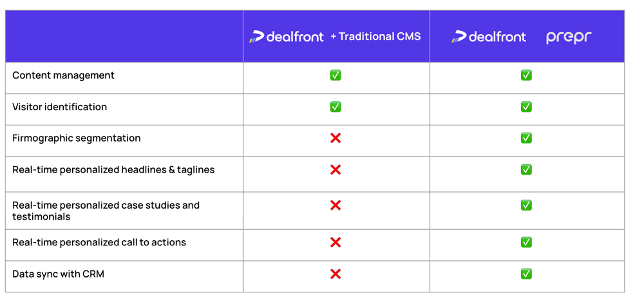644x302 pixels.
Task: Click red cross for Data sync with CRM
Action: pyautogui.click(x=336, y=274)
